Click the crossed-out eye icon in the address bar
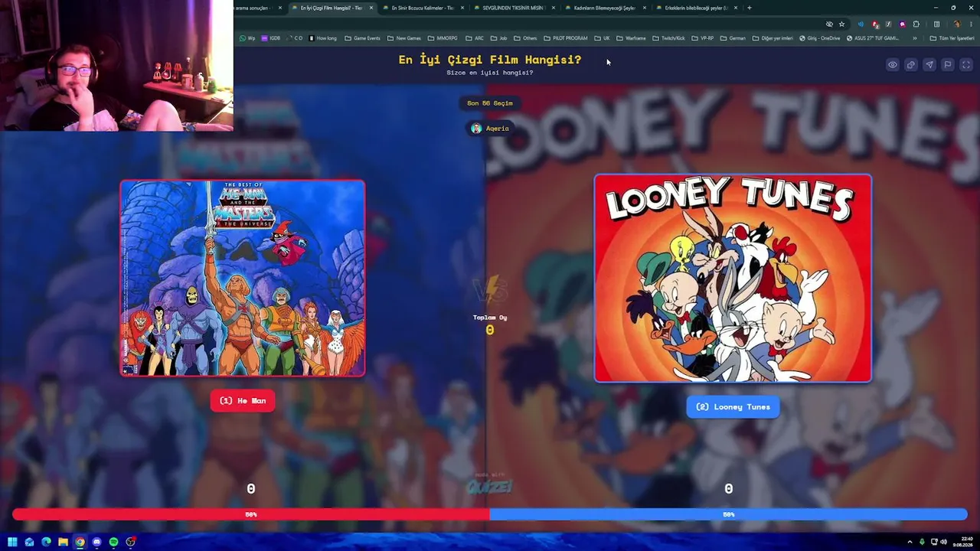 [x=829, y=24]
